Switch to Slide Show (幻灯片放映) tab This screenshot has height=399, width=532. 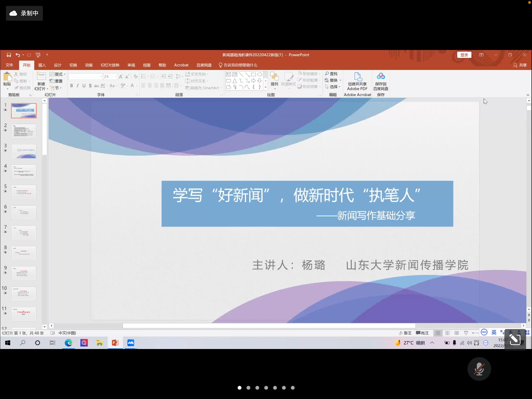click(x=110, y=65)
